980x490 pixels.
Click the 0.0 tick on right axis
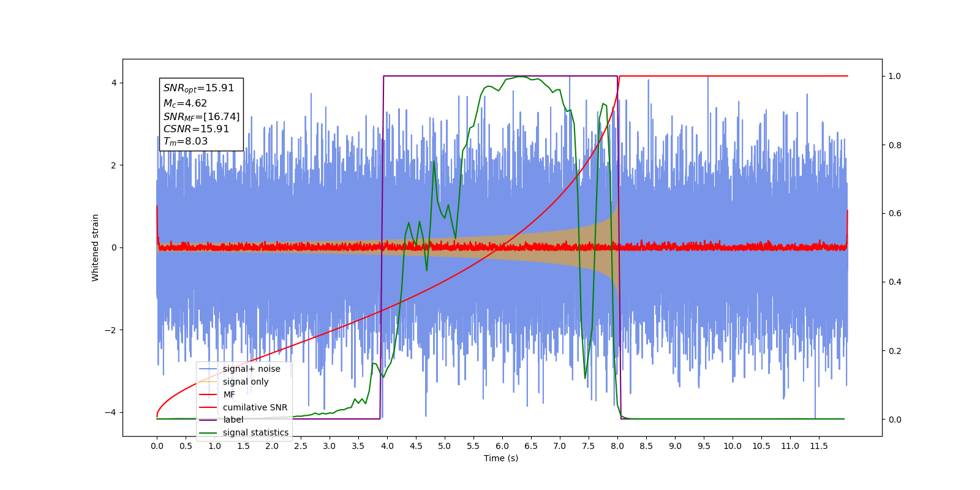point(895,420)
